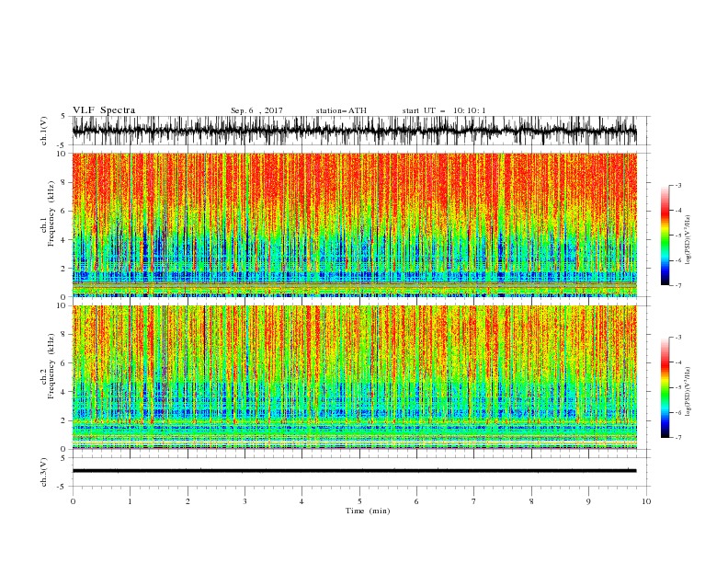Click the ch.1 PSD color bar
Screen dimensions: 728x563
[x=665, y=235]
